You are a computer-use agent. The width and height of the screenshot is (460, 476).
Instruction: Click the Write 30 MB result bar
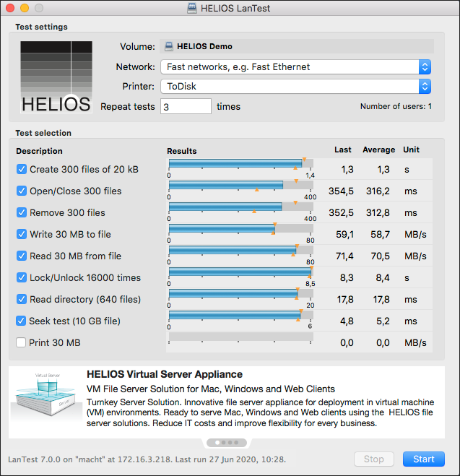(241, 228)
